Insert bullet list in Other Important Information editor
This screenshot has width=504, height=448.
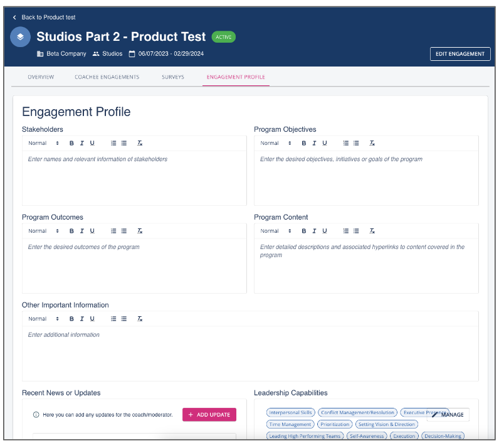123,319
